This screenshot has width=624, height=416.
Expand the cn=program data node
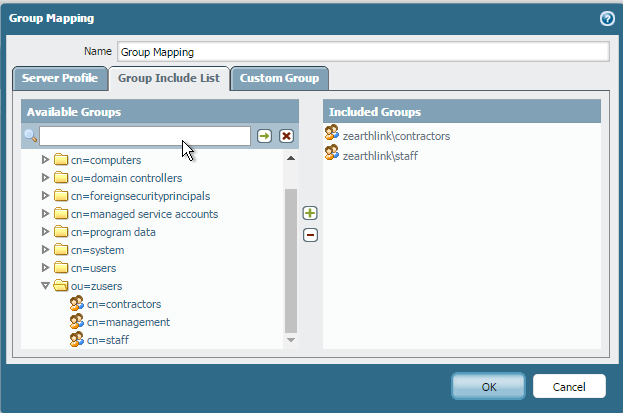click(x=45, y=232)
